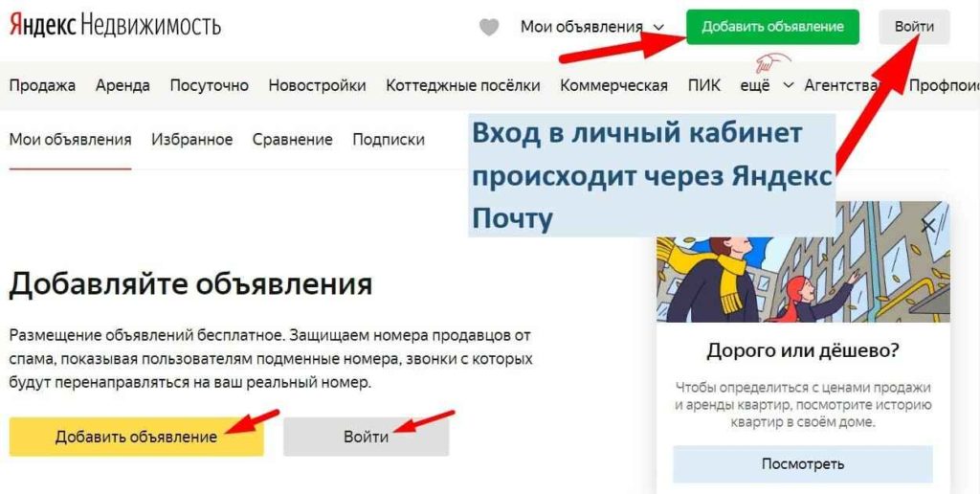The width and height of the screenshot is (980, 494).
Task: Go to the Посуточно section
Action: click(209, 85)
